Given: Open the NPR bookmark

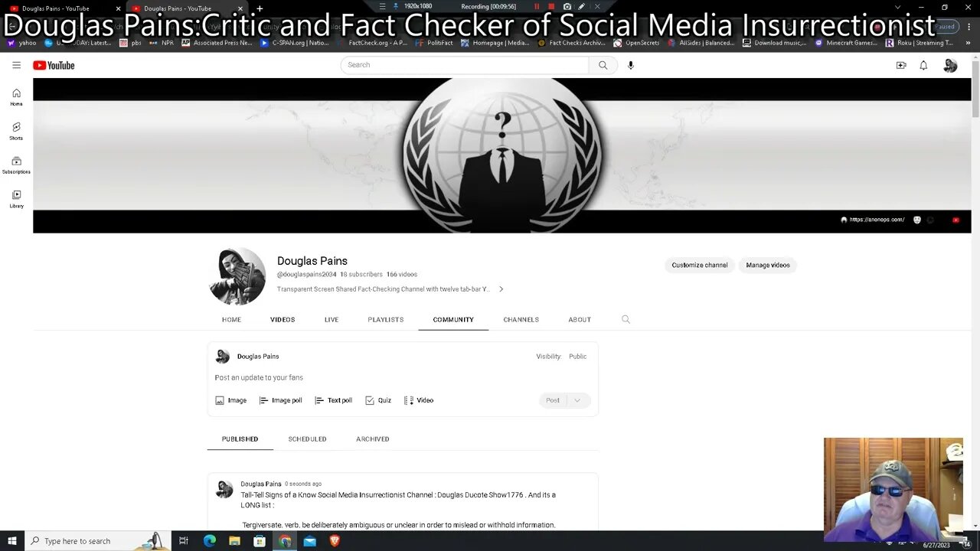Looking at the screenshot, I should point(162,43).
